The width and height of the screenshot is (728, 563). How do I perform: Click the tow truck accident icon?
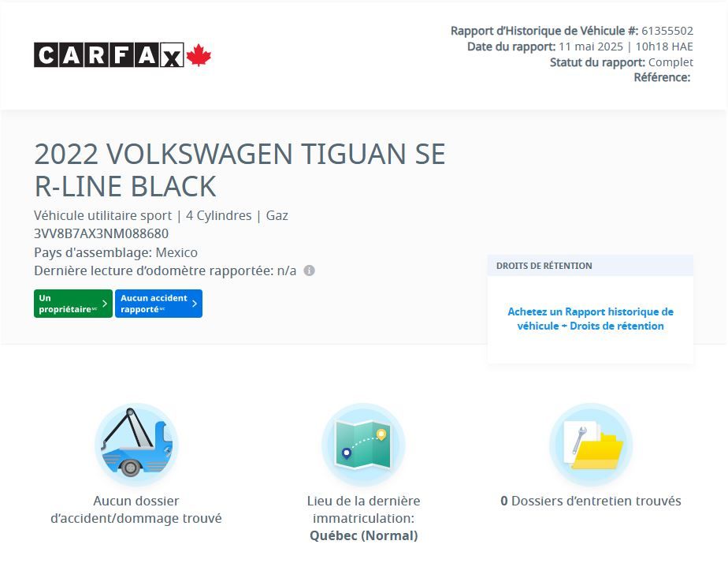(136, 445)
